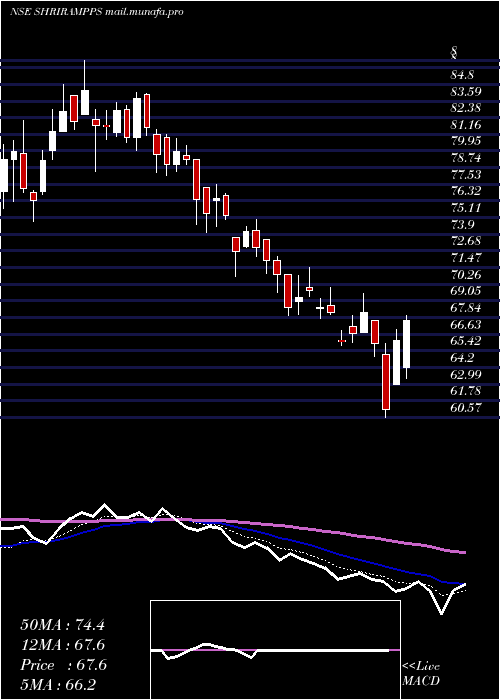Click the 65.42 price axis label
The height and width of the screenshot is (700, 500).
pyautogui.click(x=466, y=341)
